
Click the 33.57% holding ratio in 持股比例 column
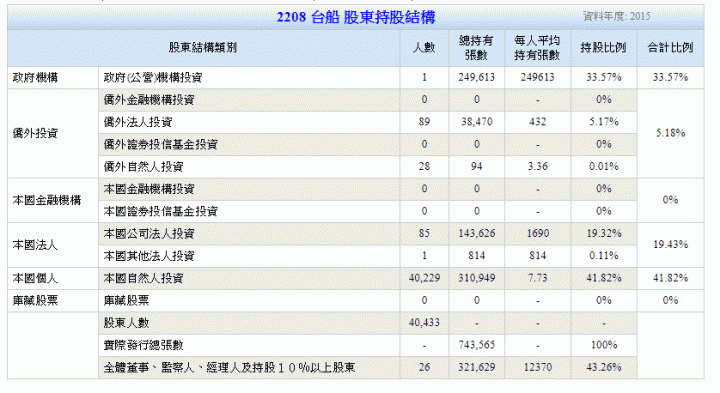tap(604, 78)
